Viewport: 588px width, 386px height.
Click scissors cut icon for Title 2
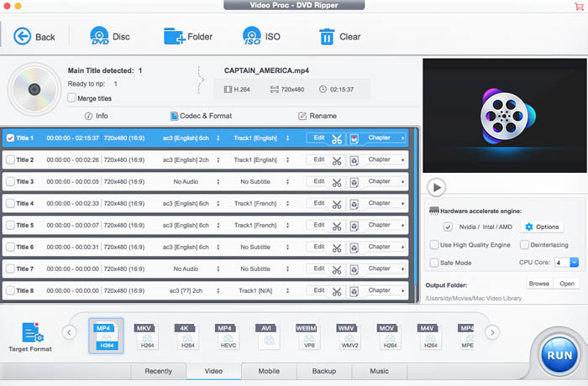337,161
